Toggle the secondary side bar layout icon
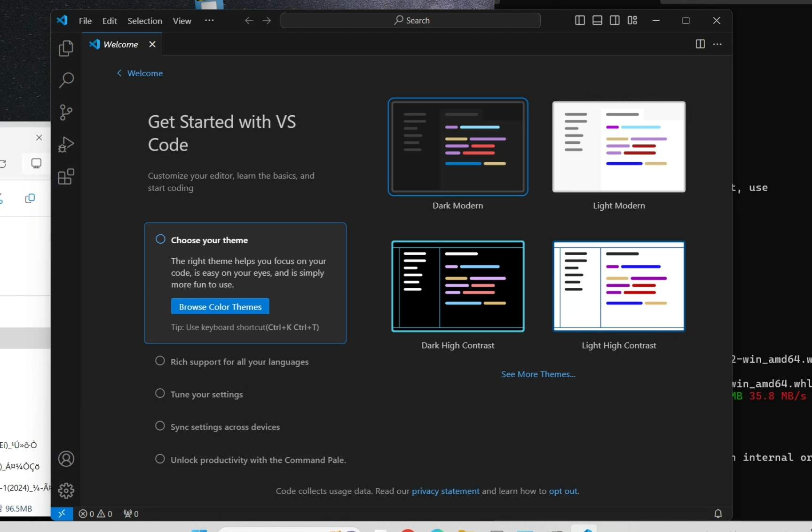The height and width of the screenshot is (532, 812). pos(615,20)
